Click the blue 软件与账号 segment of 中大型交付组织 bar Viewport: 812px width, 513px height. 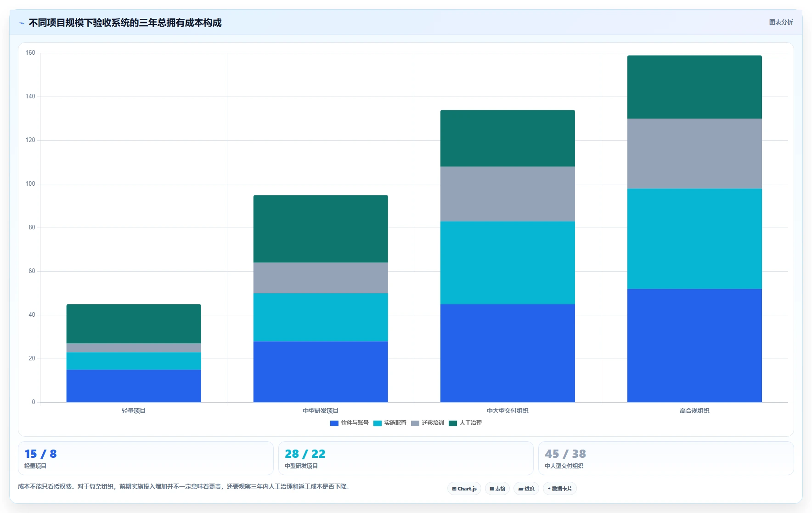(x=507, y=353)
